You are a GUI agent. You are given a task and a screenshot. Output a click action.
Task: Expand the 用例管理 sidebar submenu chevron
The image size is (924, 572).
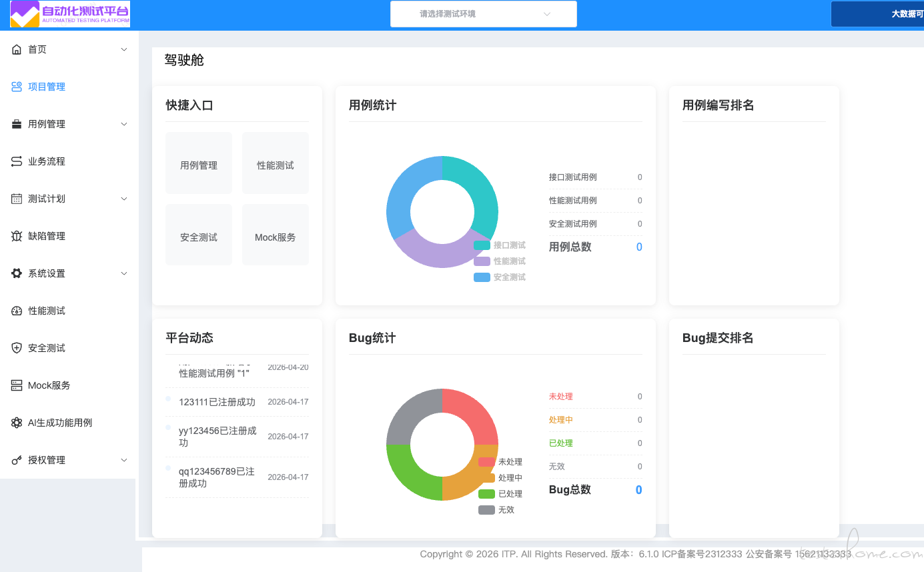point(124,124)
